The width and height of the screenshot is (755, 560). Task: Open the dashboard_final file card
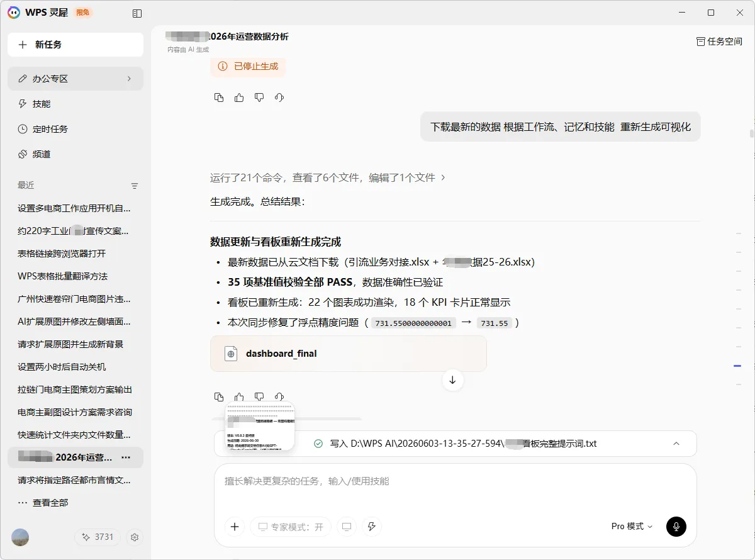[349, 354]
